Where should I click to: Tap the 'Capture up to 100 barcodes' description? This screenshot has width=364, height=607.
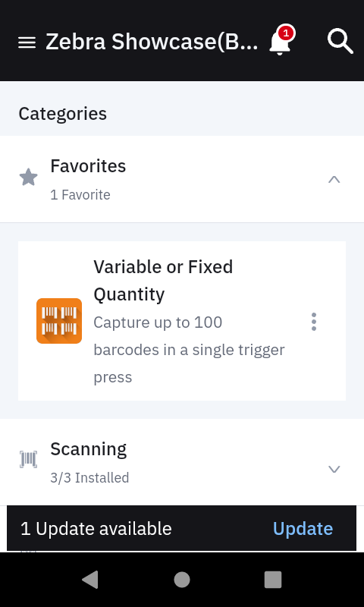[x=189, y=350]
